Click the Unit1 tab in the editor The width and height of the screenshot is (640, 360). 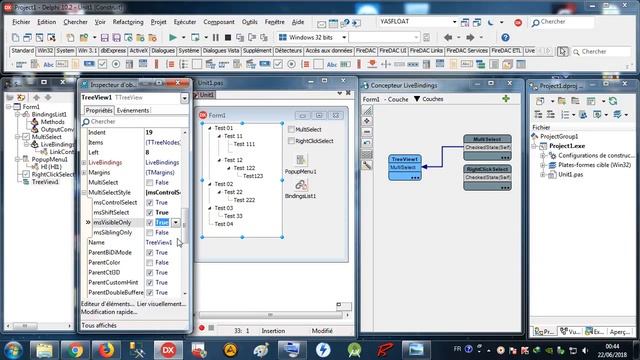206,95
